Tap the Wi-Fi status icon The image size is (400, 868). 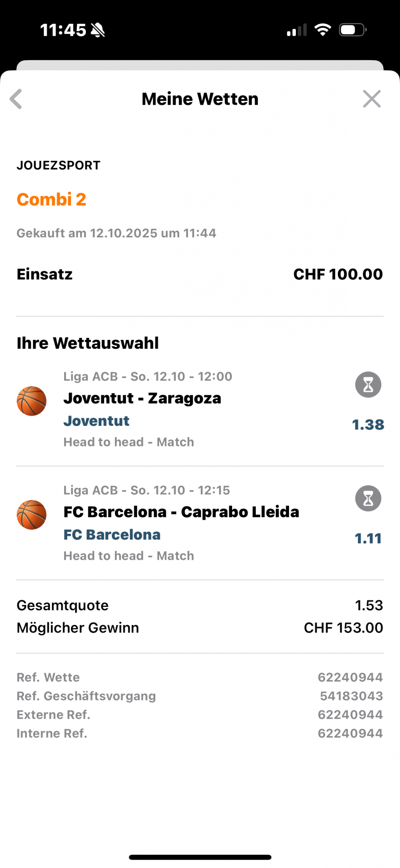pyautogui.click(x=322, y=30)
